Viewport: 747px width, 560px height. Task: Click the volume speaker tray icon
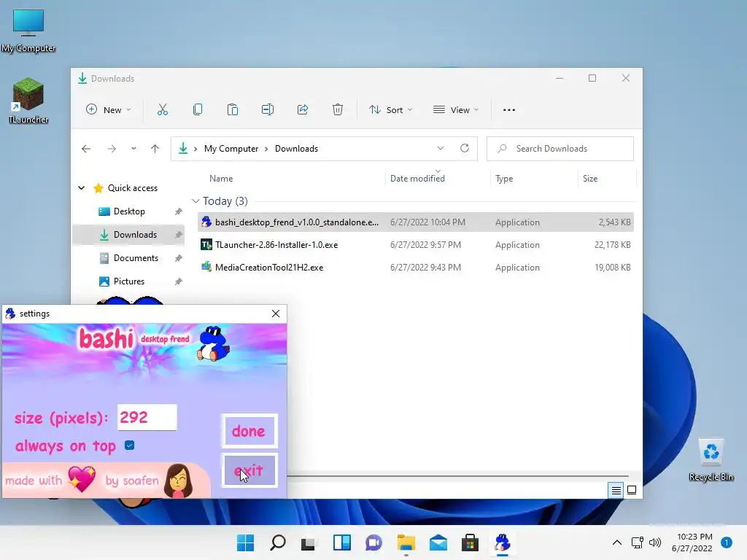click(655, 542)
